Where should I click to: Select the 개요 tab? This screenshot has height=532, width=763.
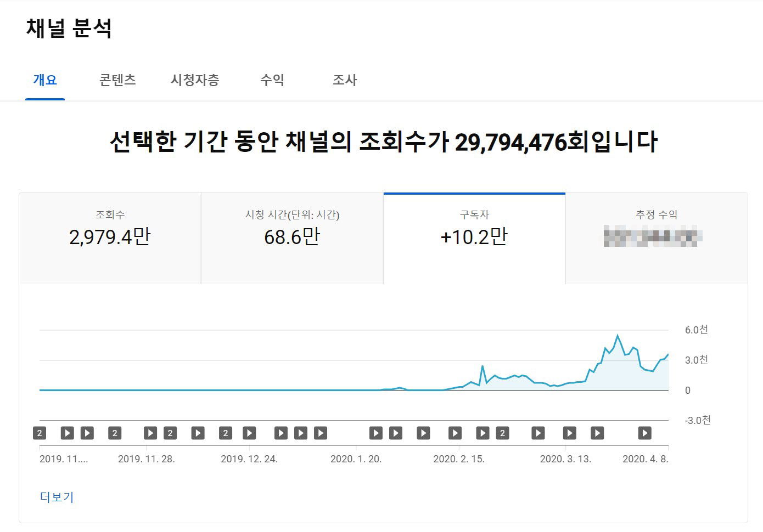[45, 80]
